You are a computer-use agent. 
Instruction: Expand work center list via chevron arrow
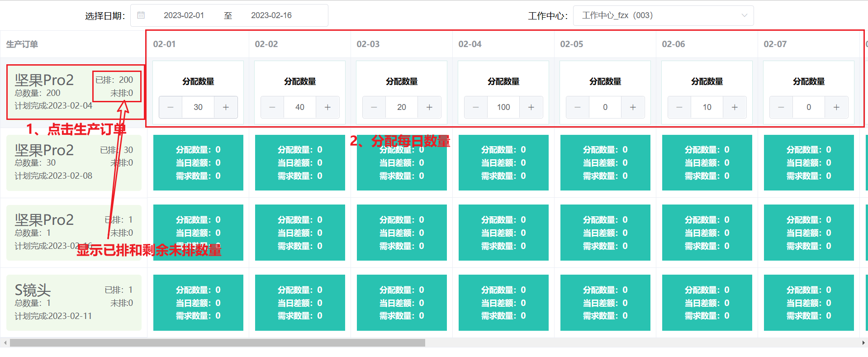click(744, 15)
